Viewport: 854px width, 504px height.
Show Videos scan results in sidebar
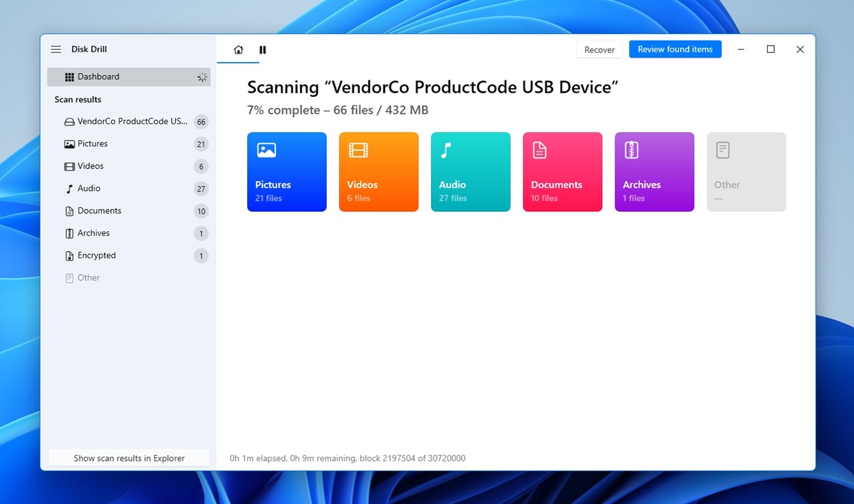129,166
